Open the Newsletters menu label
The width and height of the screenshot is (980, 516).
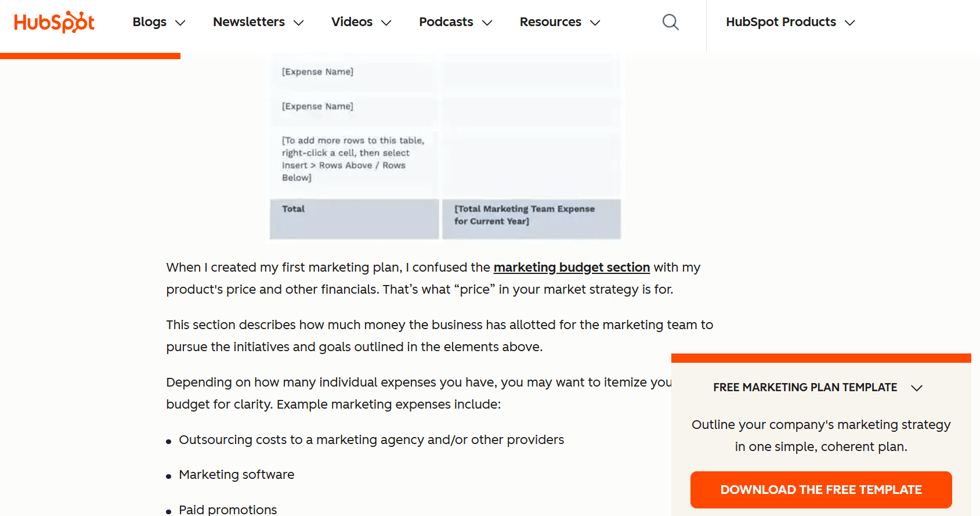pos(248,22)
